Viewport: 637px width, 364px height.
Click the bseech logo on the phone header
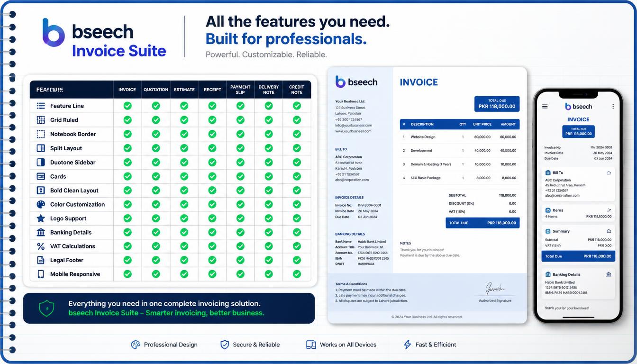578,107
